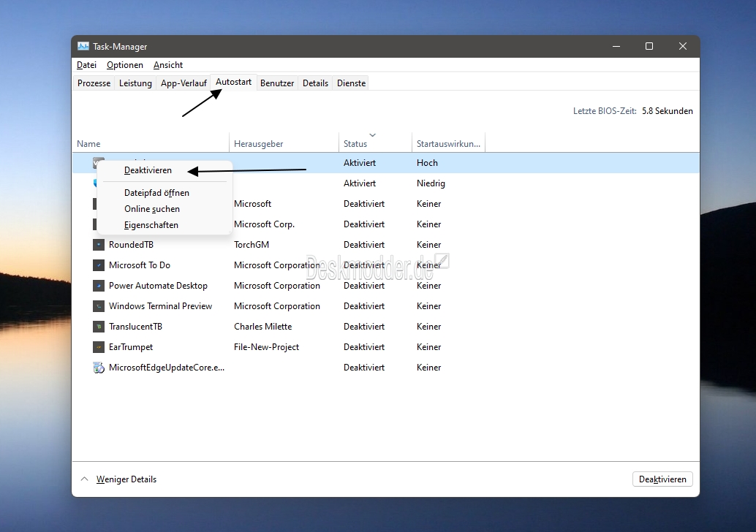Screen dimensions: 756x532
Task: Click the TorchGM publisher cell
Action: point(252,245)
